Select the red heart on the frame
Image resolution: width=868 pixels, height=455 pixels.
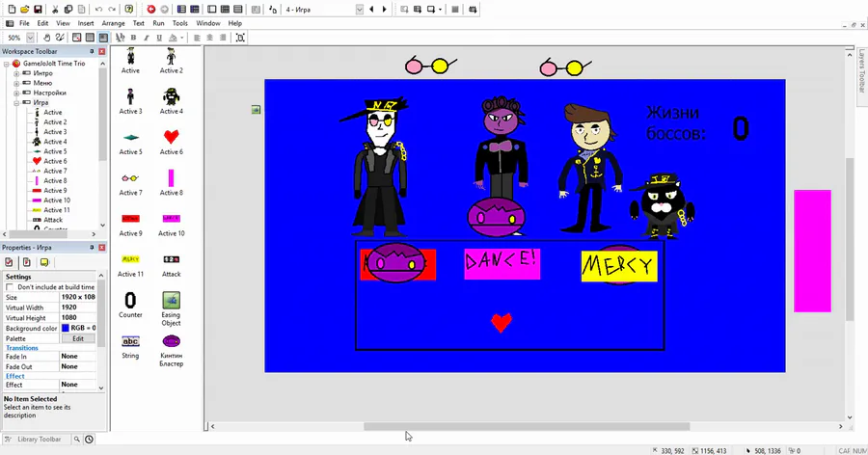tap(502, 322)
